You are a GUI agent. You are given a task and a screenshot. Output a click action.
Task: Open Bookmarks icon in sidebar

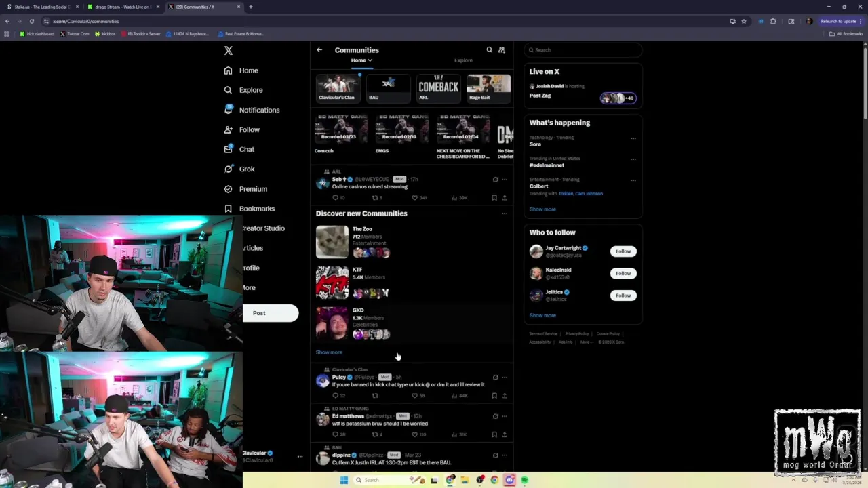(x=228, y=209)
